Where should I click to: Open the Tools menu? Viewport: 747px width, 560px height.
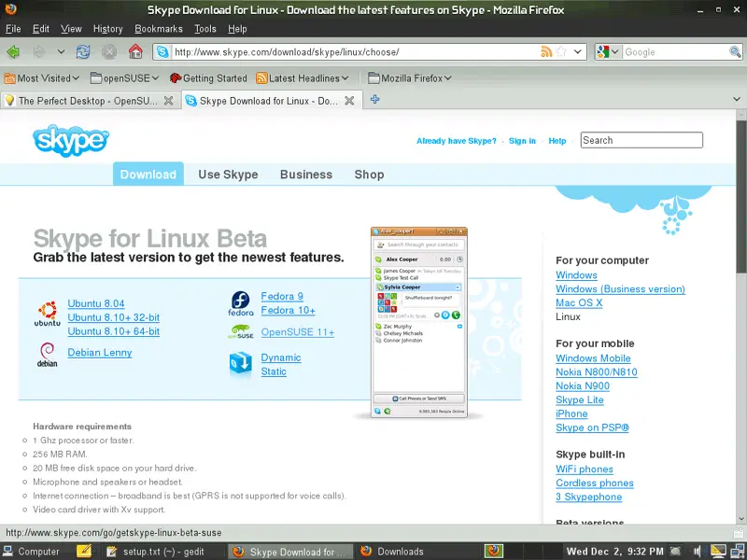205,29
